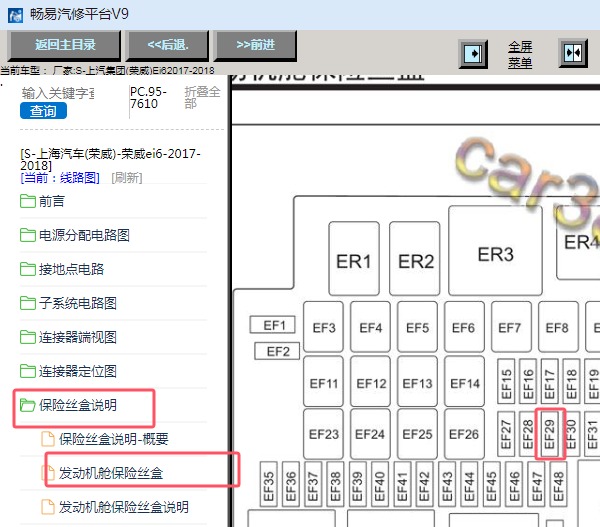Click the 子系统电路图 folder icon
Screen dimensions: 600x527
coord(28,303)
